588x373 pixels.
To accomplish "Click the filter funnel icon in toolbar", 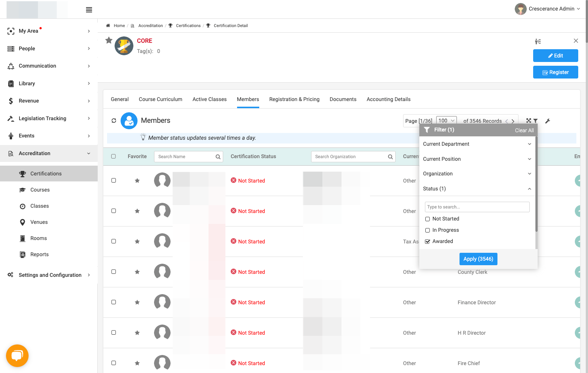I will pos(535,121).
